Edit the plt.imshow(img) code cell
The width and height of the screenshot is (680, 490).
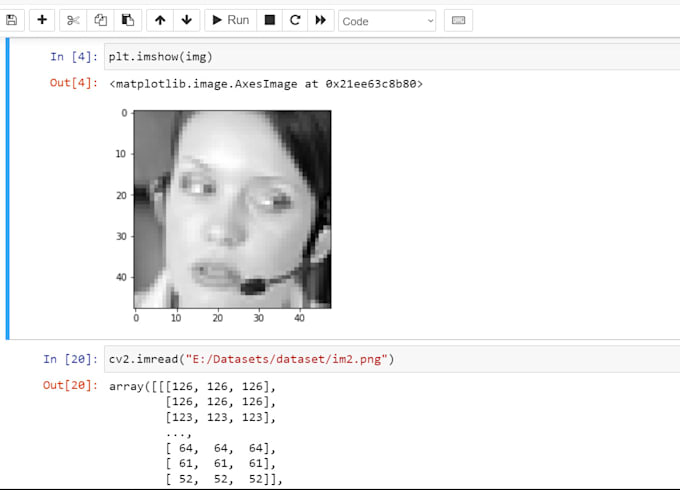392,56
